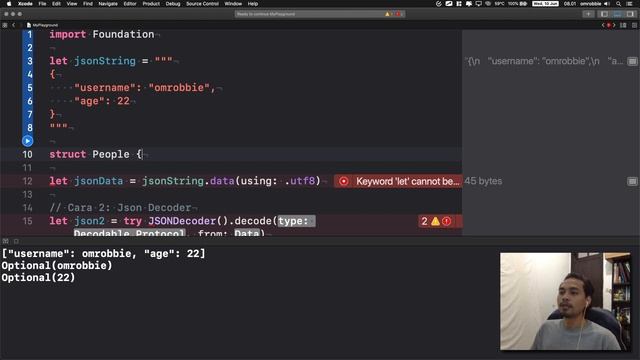
Task: Click the 'Optional(22)' console output
Action: pos(38,278)
